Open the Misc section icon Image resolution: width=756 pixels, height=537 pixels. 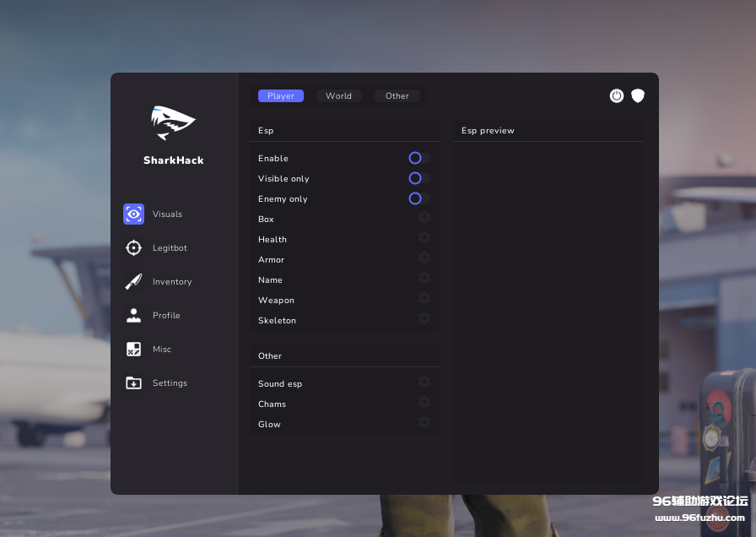click(133, 349)
